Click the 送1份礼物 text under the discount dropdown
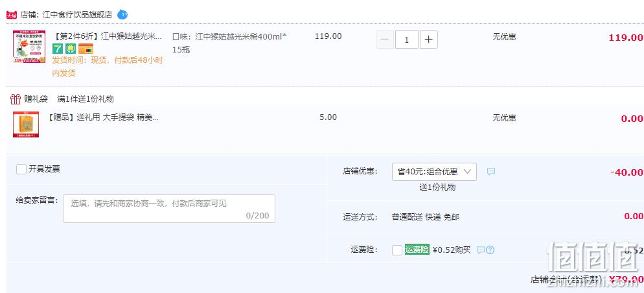The image size is (644, 293). coord(437,187)
